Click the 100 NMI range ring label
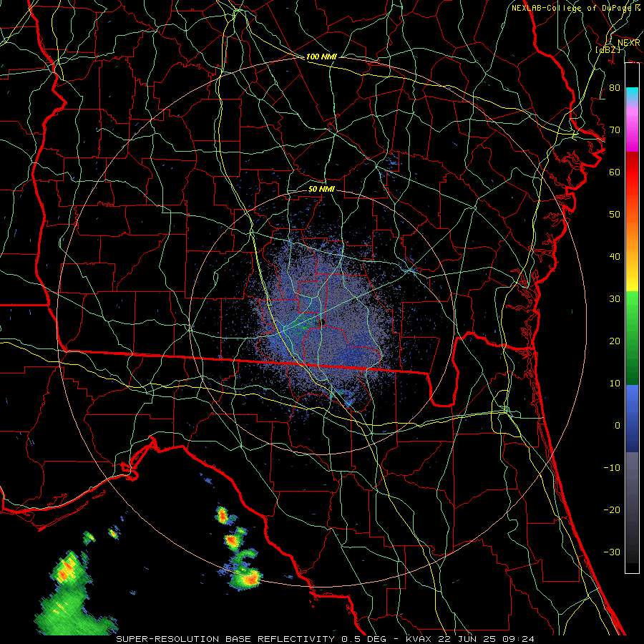The image size is (644, 644). (x=321, y=57)
